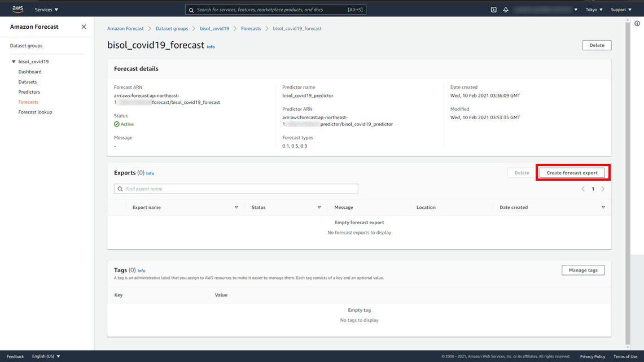Open Forecast lookup in the sidebar
The height and width of the screenshot is (362, 644).
[x=35, y=112]
